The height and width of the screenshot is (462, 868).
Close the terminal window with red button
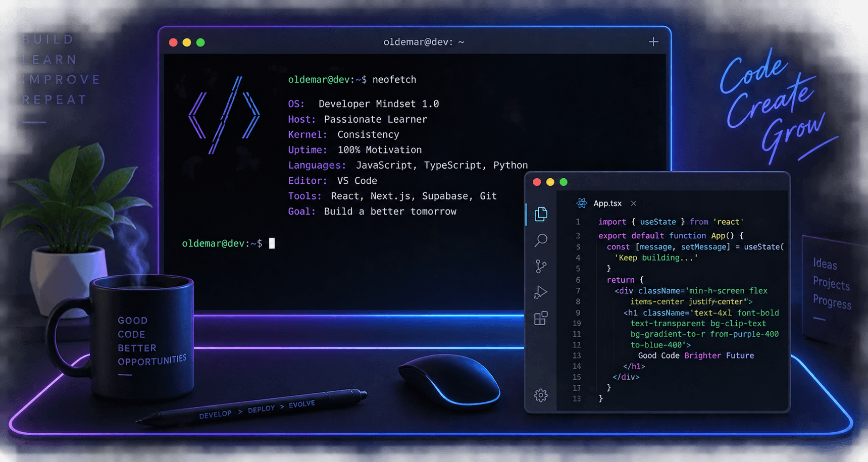[173, 42]
